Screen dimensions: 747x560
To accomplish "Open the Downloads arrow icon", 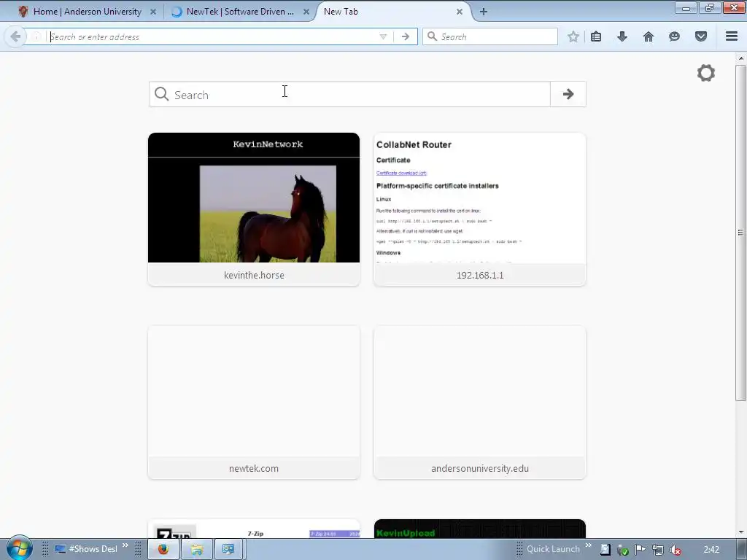I will (x=622, y=36).
